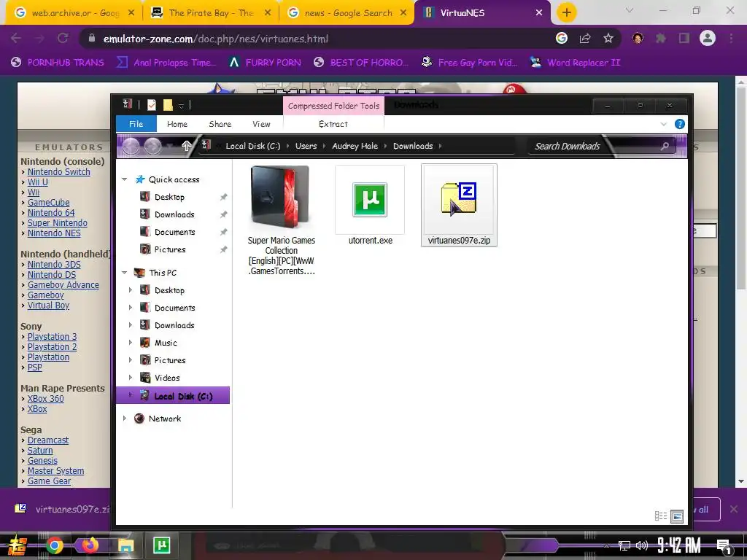Toggle Chrome side panel icon

pos(684,39)
